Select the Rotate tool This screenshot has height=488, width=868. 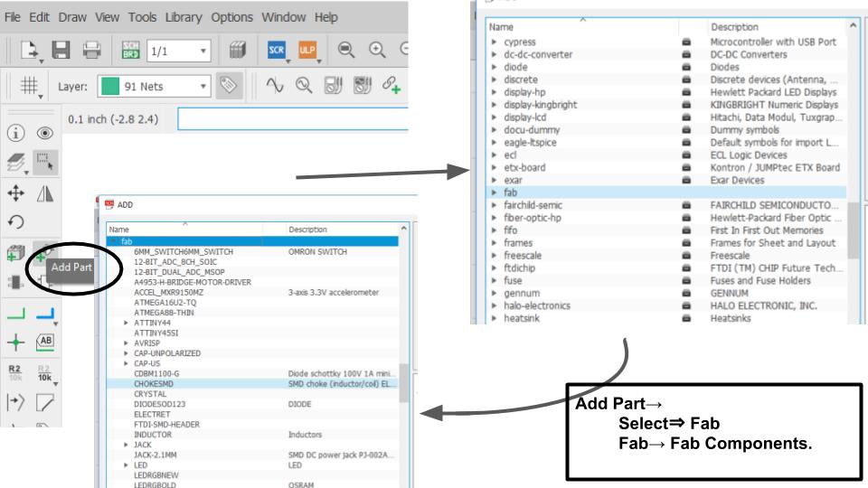[15, 222]
